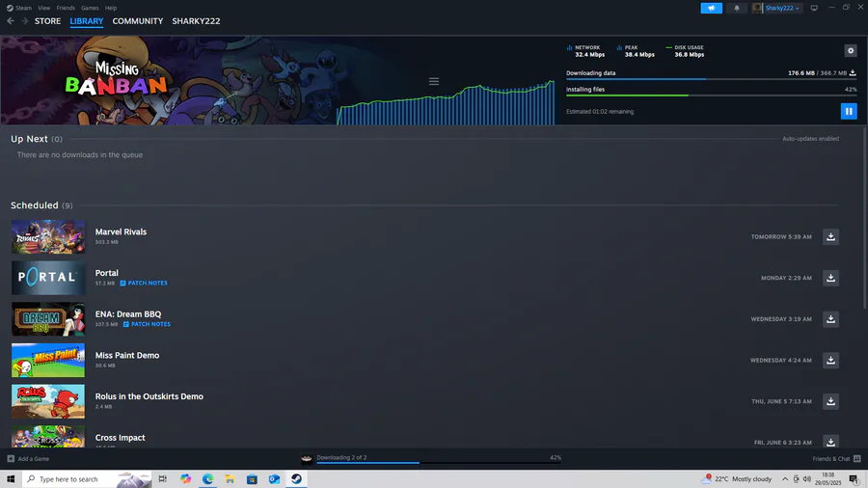Click the Marvel Rivals title text

tap(121, 231)
